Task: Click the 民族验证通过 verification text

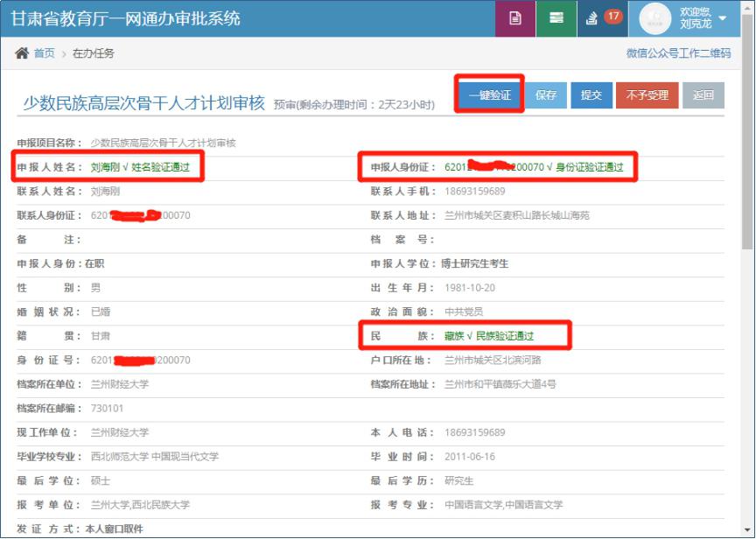Action: [503, 336]
